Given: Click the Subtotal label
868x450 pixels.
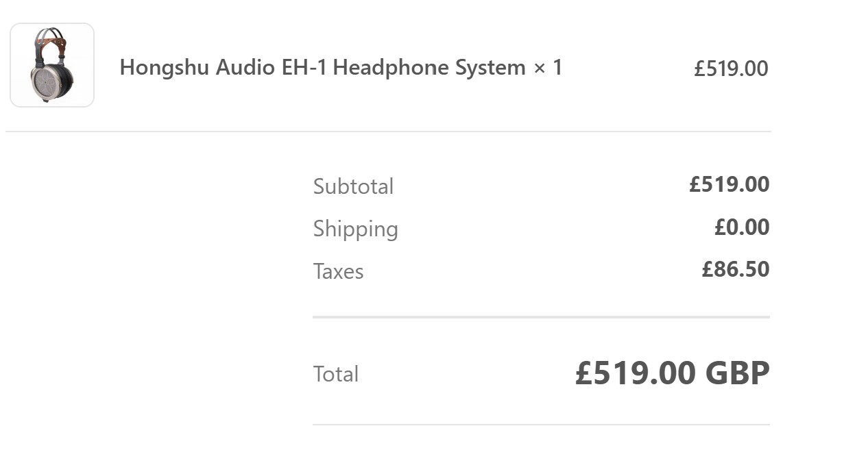Looking at the screenshot, I should pos(353,186).
